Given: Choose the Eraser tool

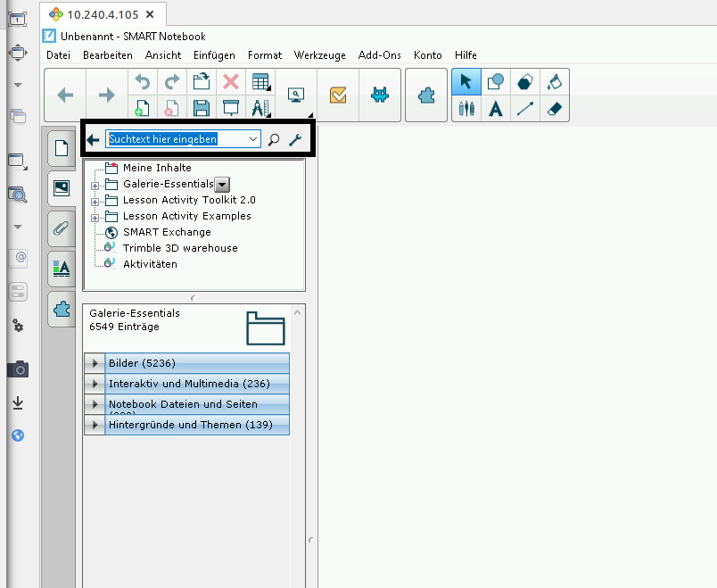Looking at the screenshot, I should [554, 109].
